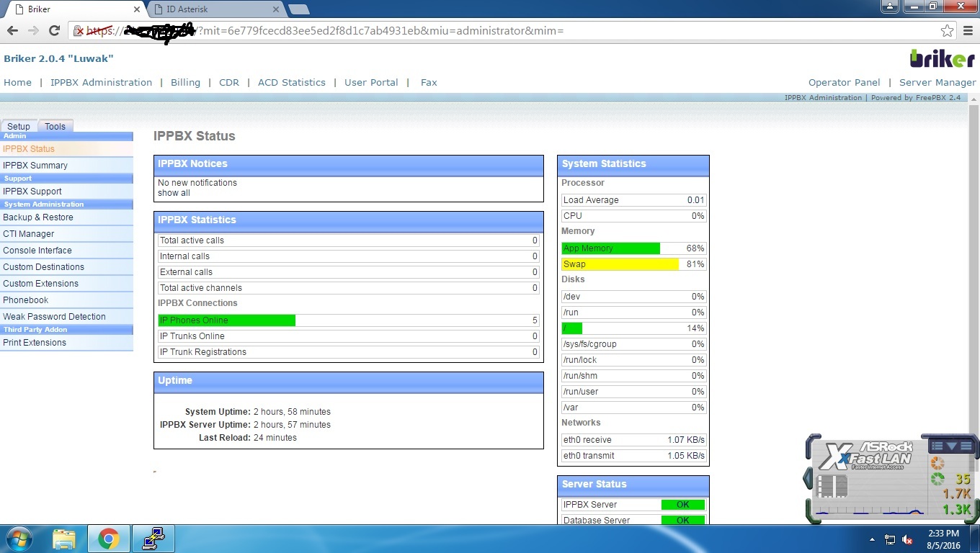Viewport: 980px width, 553px height.
Task: Open Windows Explorer from the taskbar
Action: click(x=64, y=539)
